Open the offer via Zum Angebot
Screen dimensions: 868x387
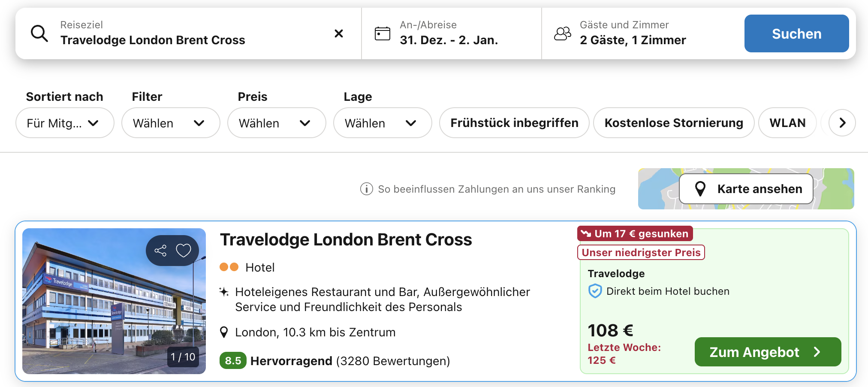click(x=767, y=352)
